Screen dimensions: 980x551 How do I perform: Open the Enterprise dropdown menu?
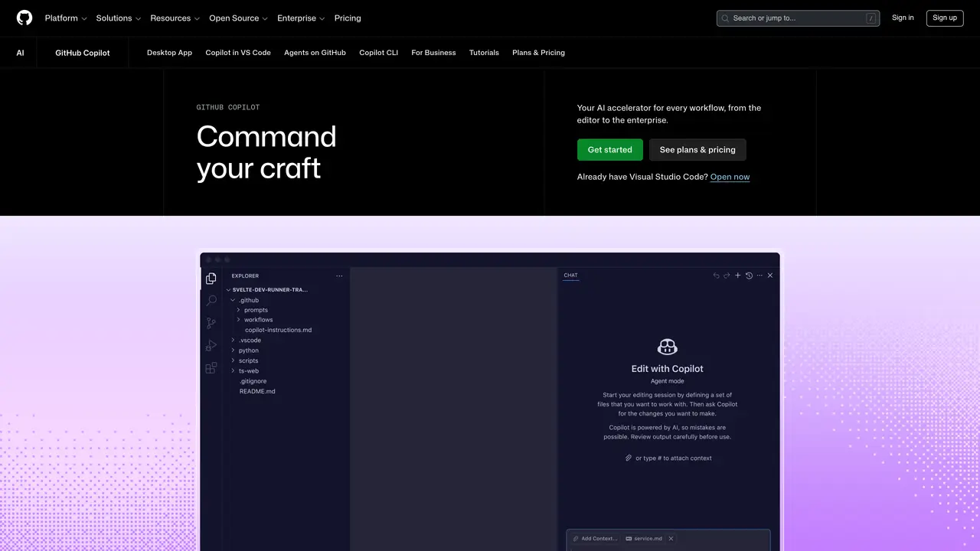[301, 18]
